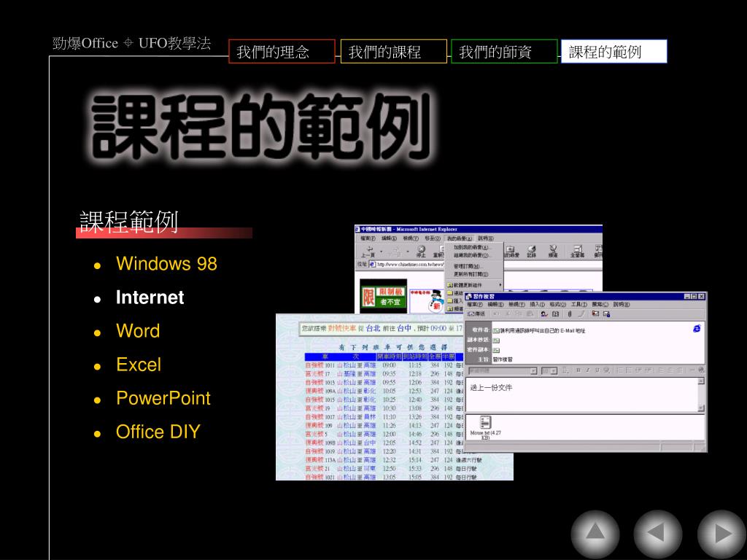The height and width of the screenshot is (560, 747).
Task: Open 工具 menu in the mail compose window
Action: pos(579,304)
